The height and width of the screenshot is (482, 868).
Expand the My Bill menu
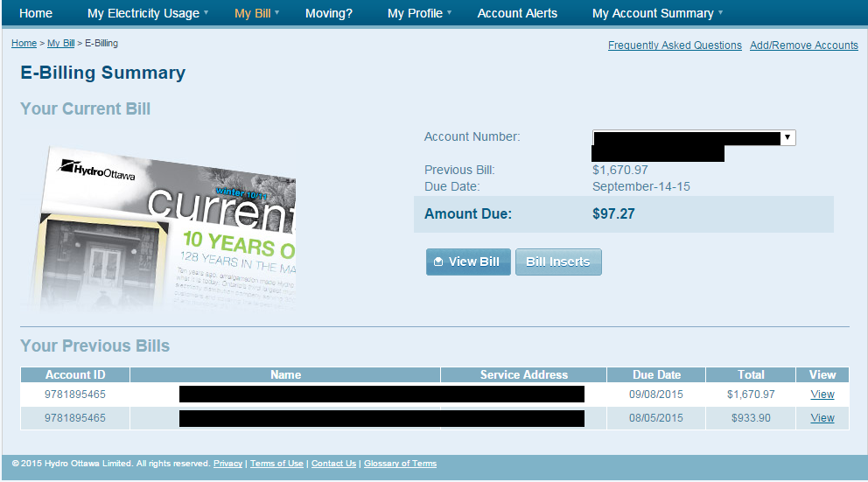[x=256, y=13]
